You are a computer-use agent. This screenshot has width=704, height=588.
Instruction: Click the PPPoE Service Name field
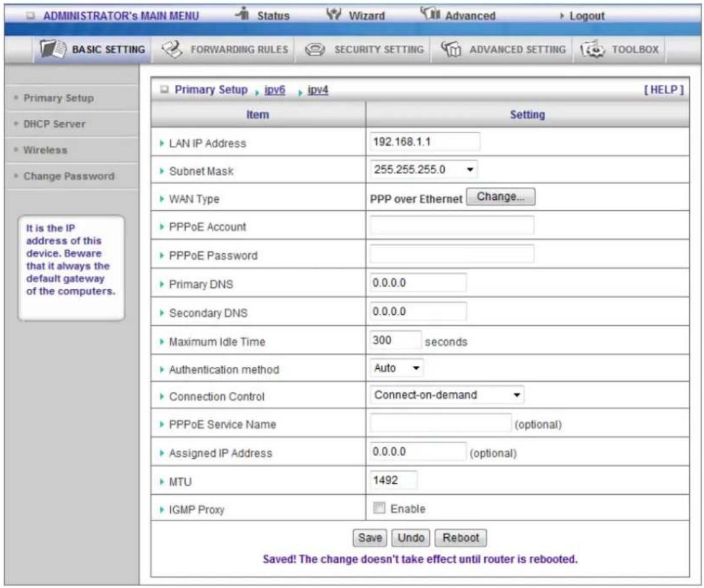[440, 423]
